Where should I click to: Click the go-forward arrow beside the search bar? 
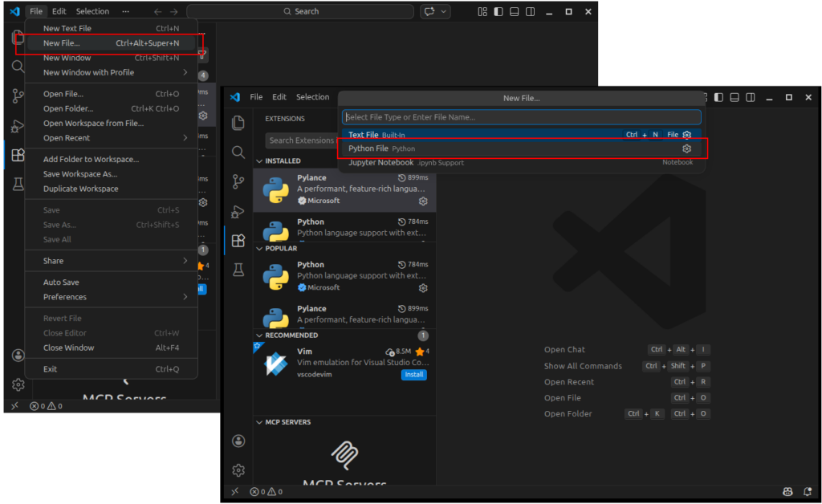coord(174,12)
